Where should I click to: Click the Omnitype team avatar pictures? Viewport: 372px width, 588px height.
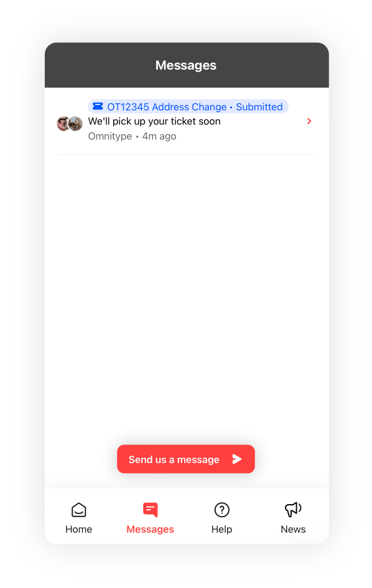70,123
